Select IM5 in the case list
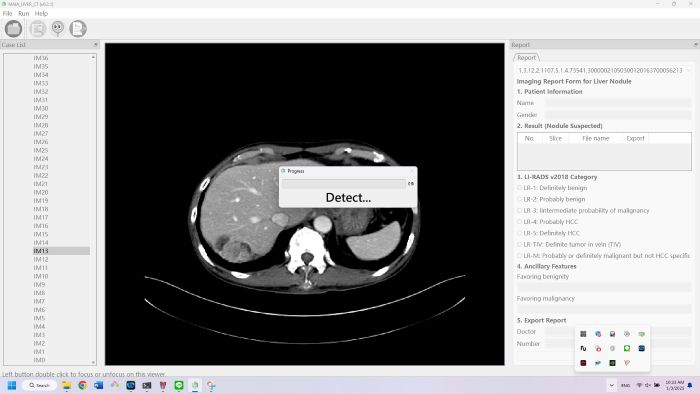Image resolution: width=700 pixels, height=394 pixels. (39, 318)
